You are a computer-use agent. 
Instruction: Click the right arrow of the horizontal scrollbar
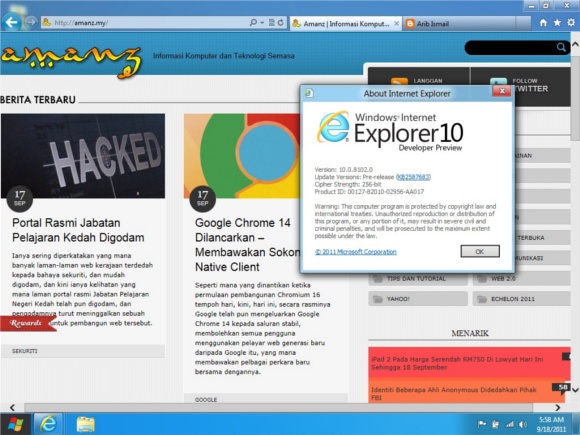pos(558,408)
